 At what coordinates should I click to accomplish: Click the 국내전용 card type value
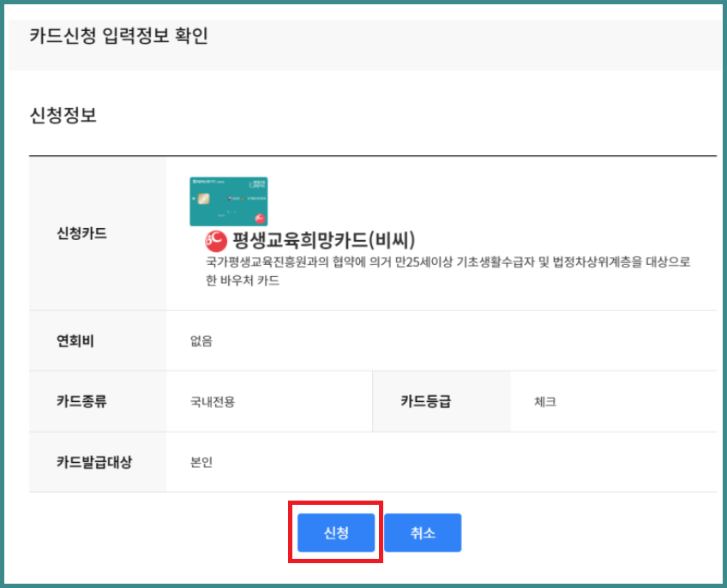pos(213,402)
